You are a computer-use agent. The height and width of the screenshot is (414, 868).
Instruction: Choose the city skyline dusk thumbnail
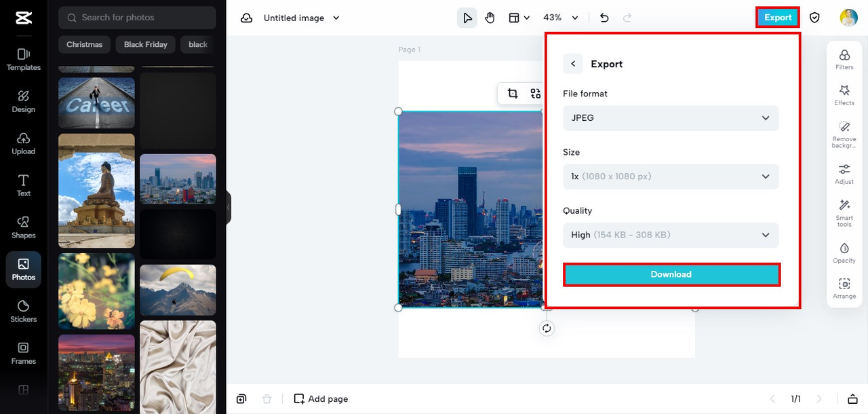tap(178, 179)
